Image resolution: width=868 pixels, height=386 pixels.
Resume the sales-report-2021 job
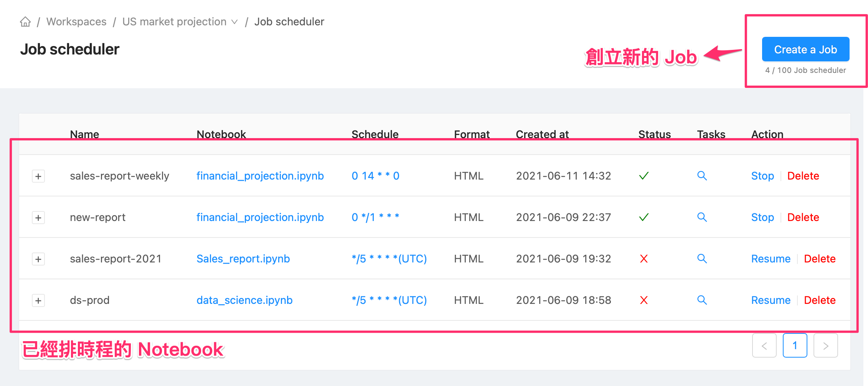pyautogui.click(x=771, y=259)
